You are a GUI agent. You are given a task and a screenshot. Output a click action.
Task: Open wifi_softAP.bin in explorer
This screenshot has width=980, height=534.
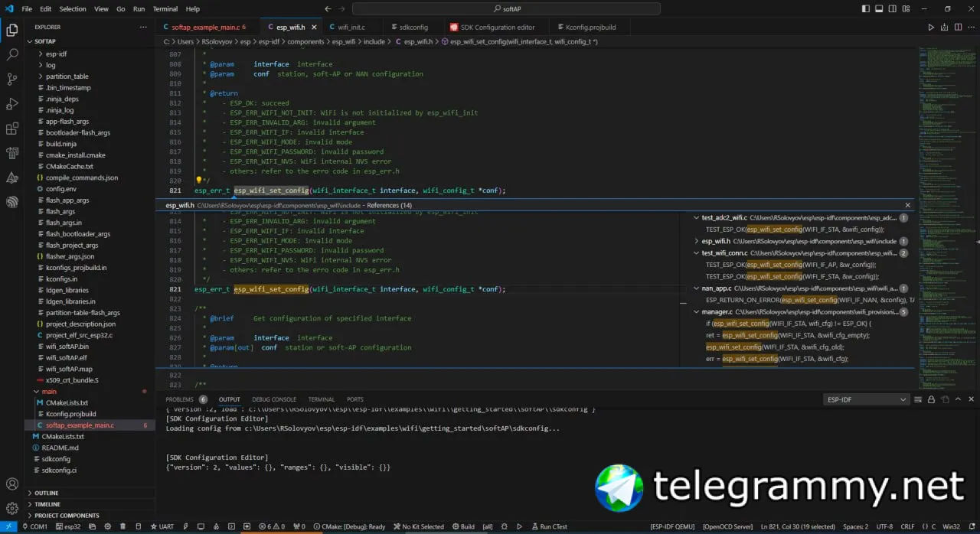pyautogui.click(x=67, y=347)
